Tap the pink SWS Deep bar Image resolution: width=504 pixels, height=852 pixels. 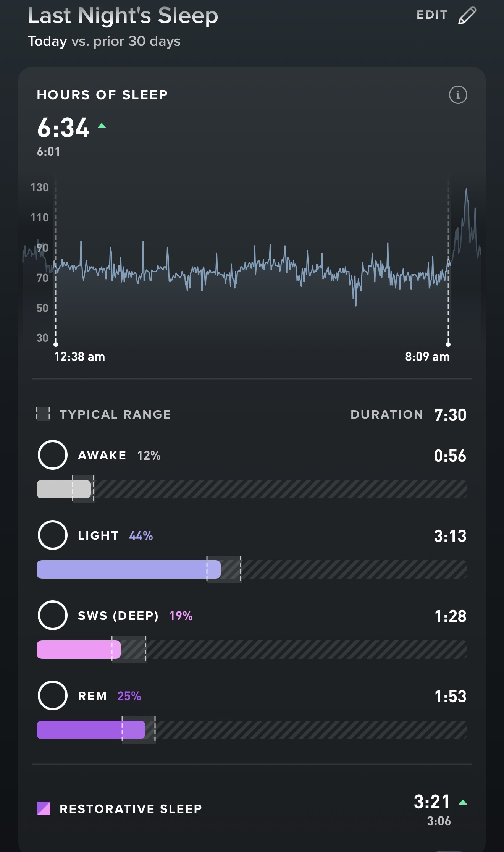click(78, 650)
